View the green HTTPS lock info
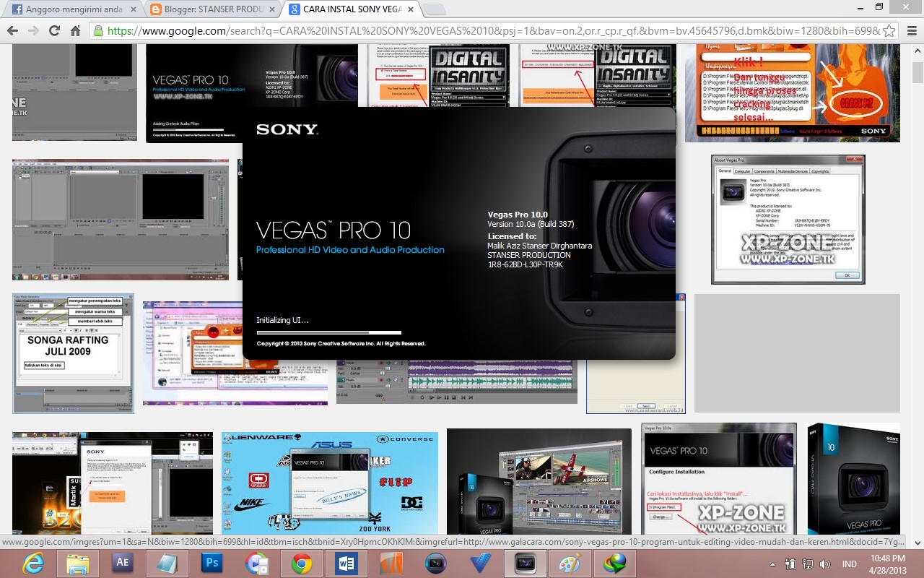924x578 pixels. tap(99, 31)
